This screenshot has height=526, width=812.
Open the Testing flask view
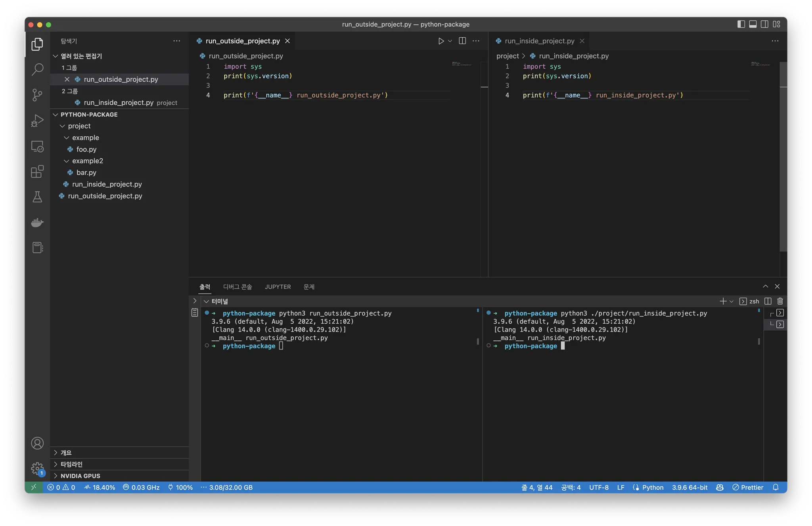tap(37, 197)
